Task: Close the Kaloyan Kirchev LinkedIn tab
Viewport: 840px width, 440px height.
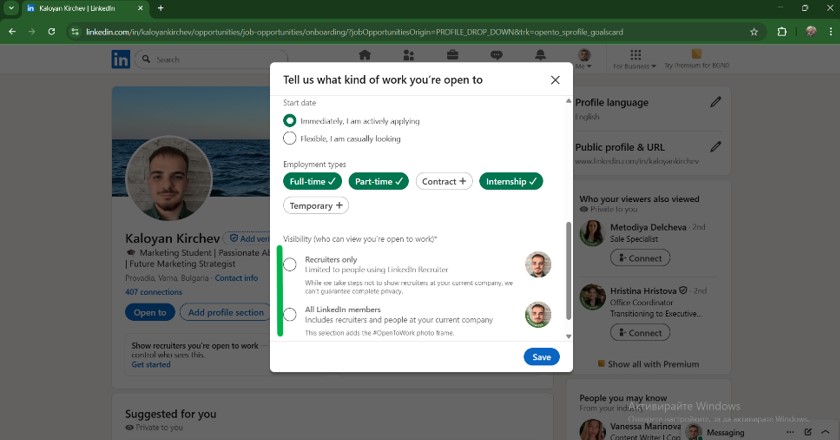Action: (140, 8)
